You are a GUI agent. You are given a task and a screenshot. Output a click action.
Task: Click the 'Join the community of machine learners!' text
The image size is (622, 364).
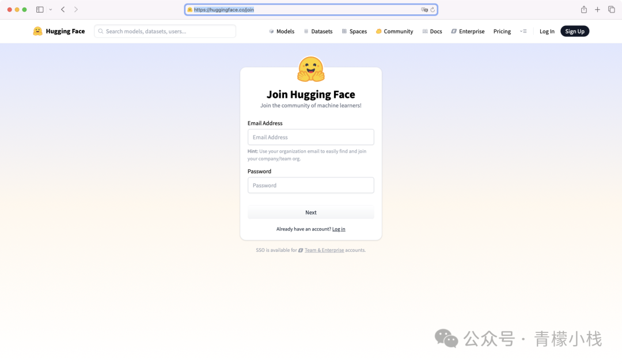310,105
